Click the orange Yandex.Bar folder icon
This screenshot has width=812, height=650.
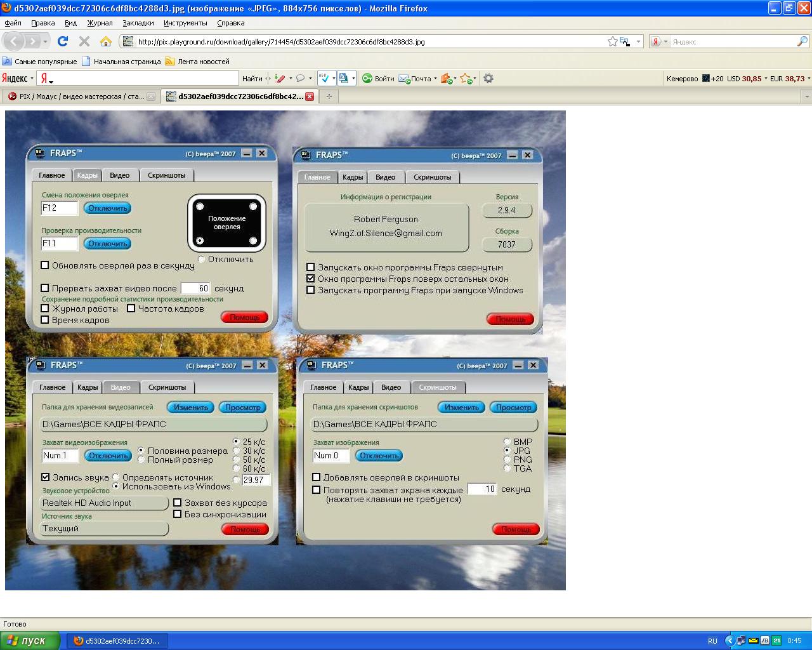(x=446, y=79)
